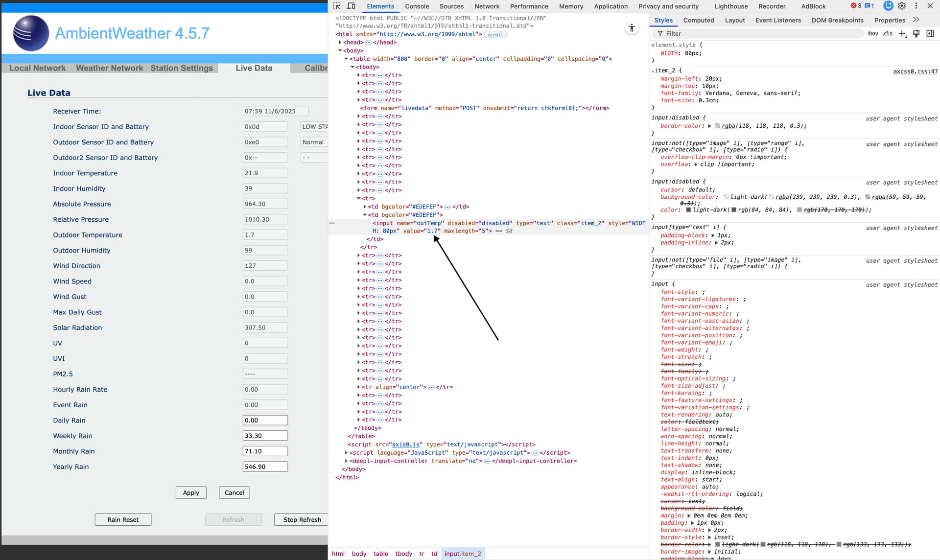Toggle the device toolbar icon
This screenshot has height=560, width=940.
pos(351,6)
